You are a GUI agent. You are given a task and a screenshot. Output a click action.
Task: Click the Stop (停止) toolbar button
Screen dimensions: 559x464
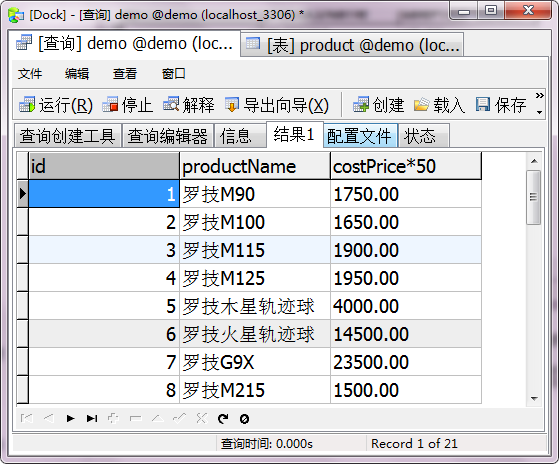point(127,105)
